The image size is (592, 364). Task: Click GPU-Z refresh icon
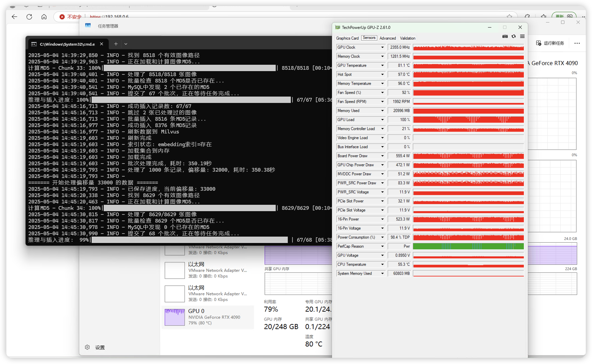[514, 36]
